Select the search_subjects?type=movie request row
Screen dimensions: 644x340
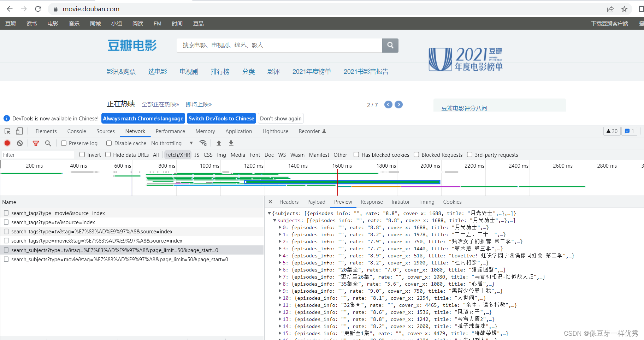point(132,260)
